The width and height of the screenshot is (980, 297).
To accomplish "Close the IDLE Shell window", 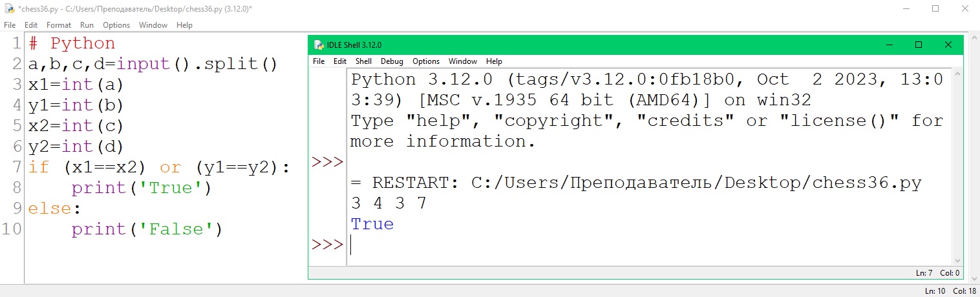I will [948, 45].
